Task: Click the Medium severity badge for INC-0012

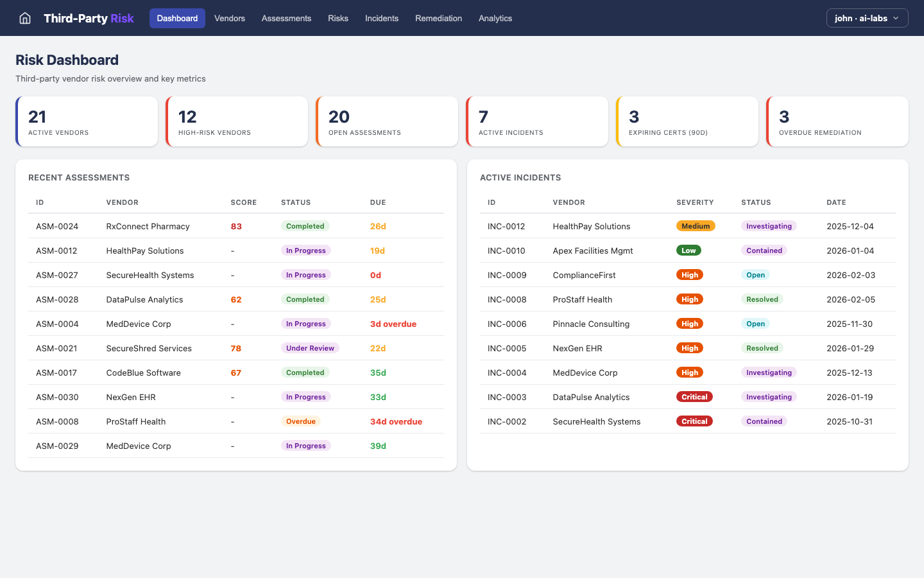Action: [x=696, y=226]
